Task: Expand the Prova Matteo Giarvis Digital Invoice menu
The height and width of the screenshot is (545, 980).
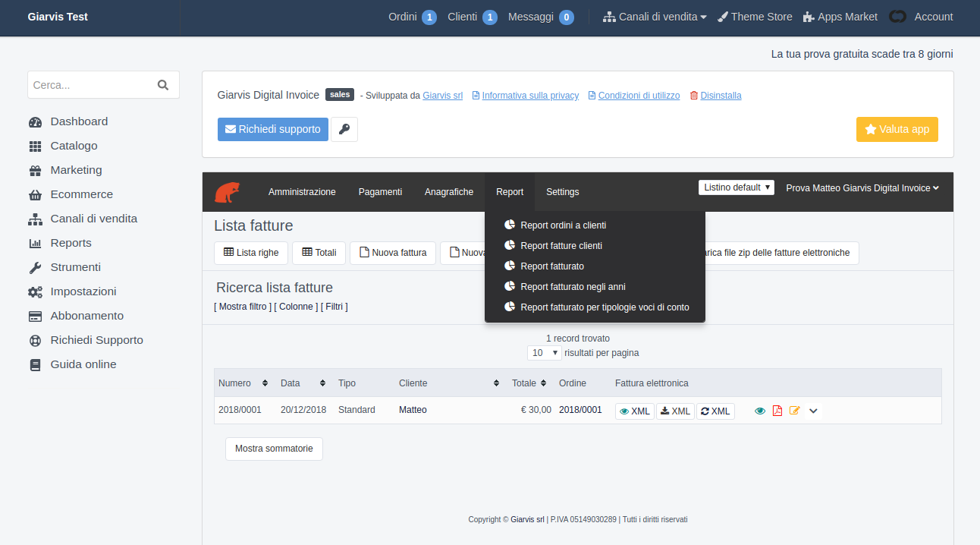Action: click(x=862, y=188)
